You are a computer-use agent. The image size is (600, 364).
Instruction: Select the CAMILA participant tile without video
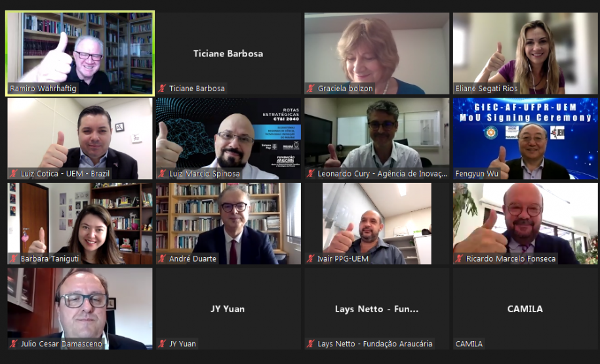point(525,308)
